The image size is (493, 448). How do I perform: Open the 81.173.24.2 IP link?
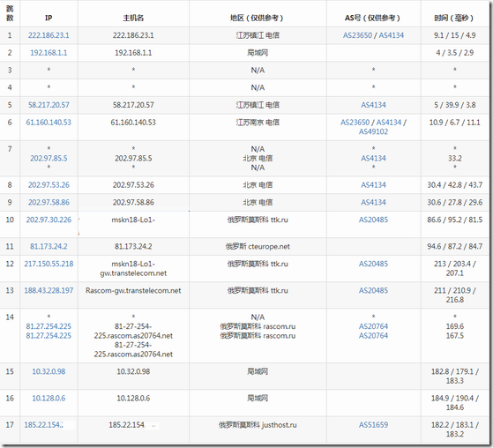pyautogui.click(x=49, y=246)
